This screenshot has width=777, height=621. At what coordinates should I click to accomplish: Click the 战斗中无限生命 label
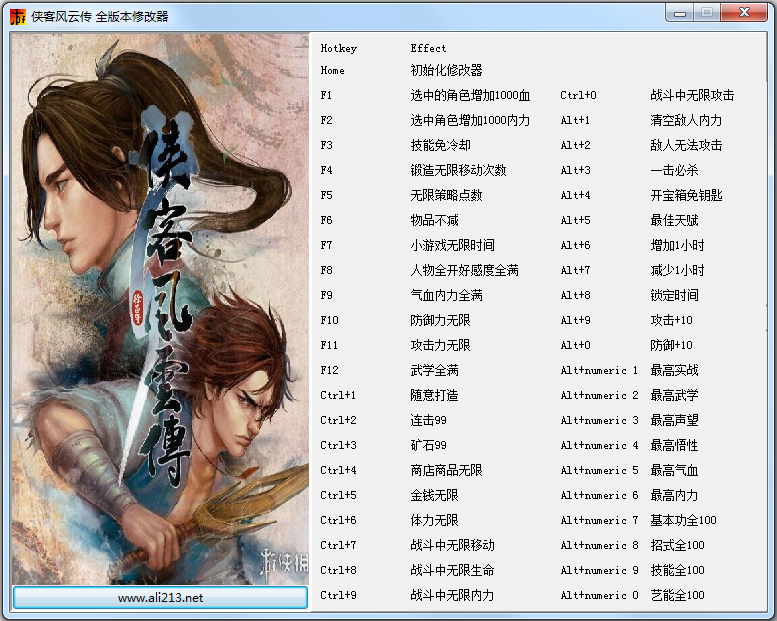coord(452,571)
